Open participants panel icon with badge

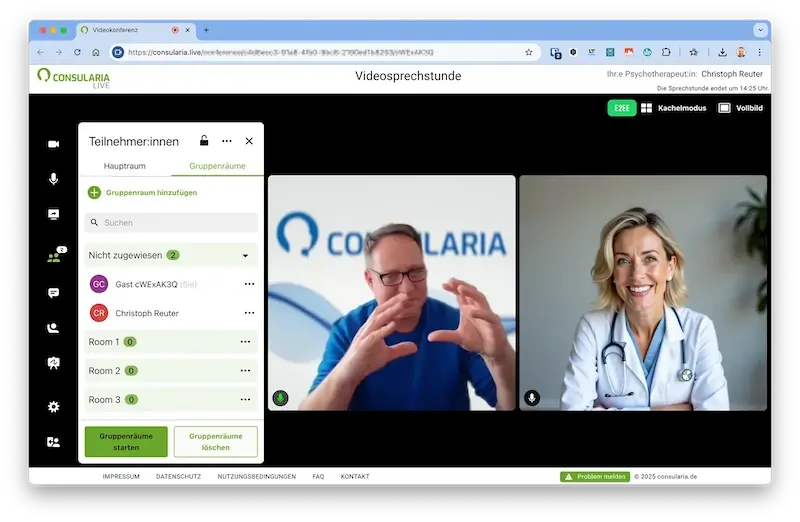click(x=55, y=255)
